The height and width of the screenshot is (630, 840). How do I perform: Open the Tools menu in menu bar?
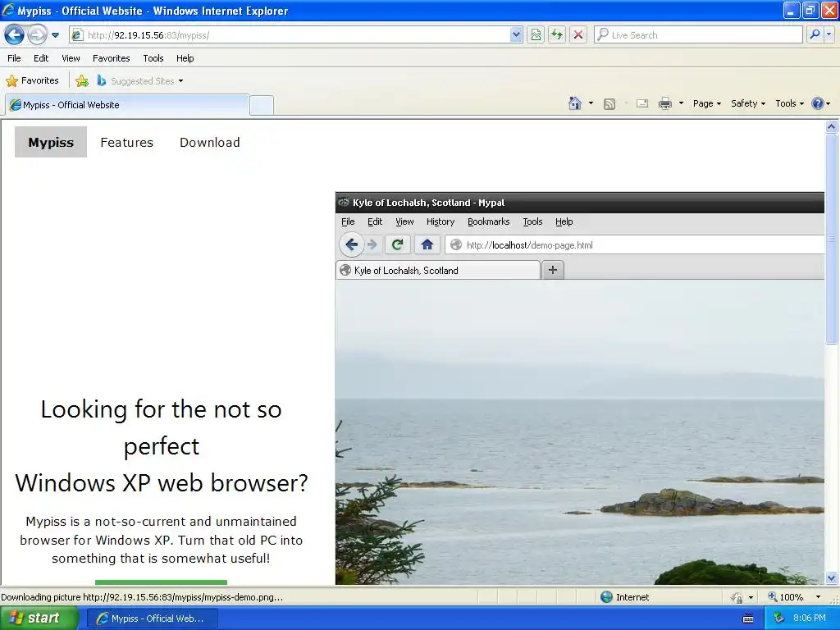click(x=153, y=58)
